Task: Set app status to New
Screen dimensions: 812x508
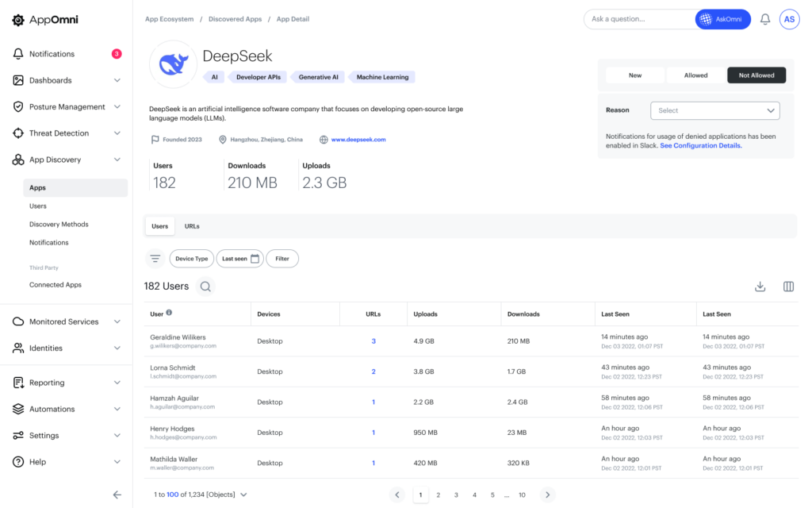Action: [635, 75]
